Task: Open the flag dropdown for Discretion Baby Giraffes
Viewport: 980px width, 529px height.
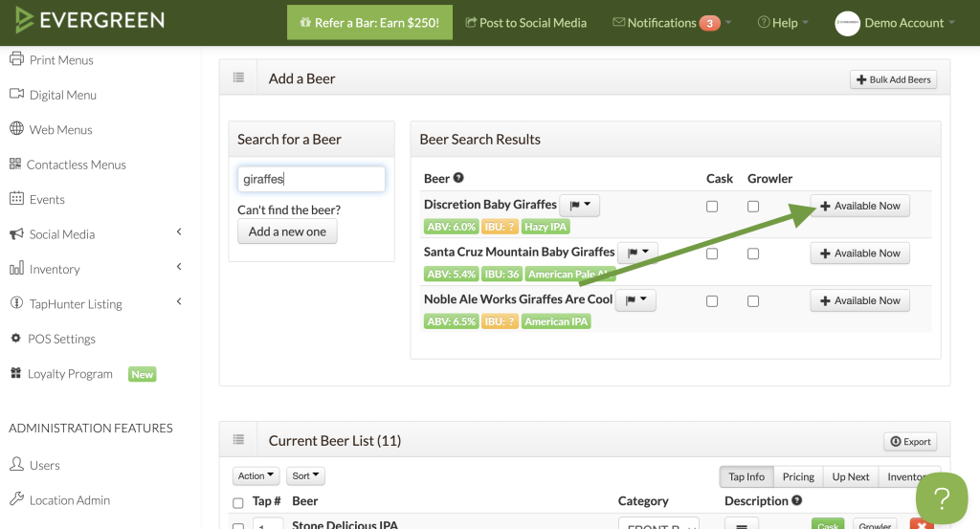Action: click(579, 205)
